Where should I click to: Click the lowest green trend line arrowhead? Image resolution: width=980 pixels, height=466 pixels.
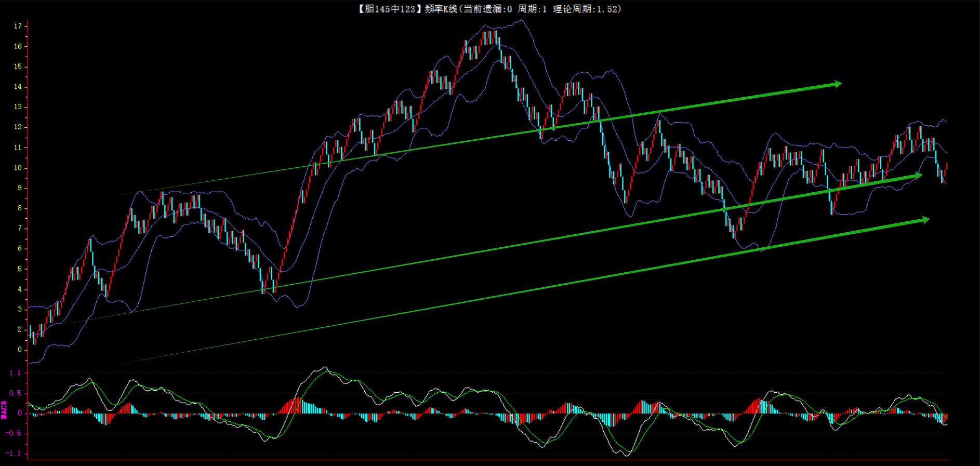coord(924,220)
